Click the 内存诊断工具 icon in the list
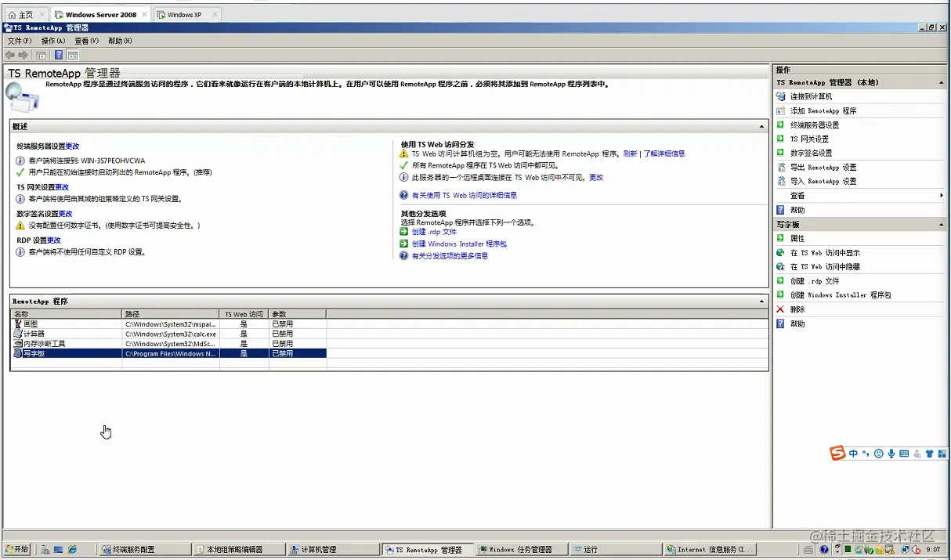The height and width of the screenshot is (560, 951). [17, 343]
